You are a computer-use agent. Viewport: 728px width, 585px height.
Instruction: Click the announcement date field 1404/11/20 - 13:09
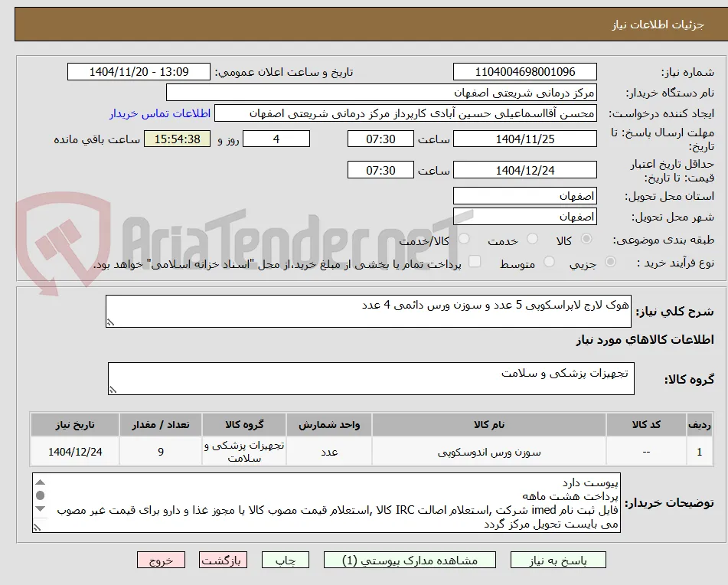coord(139,72)
